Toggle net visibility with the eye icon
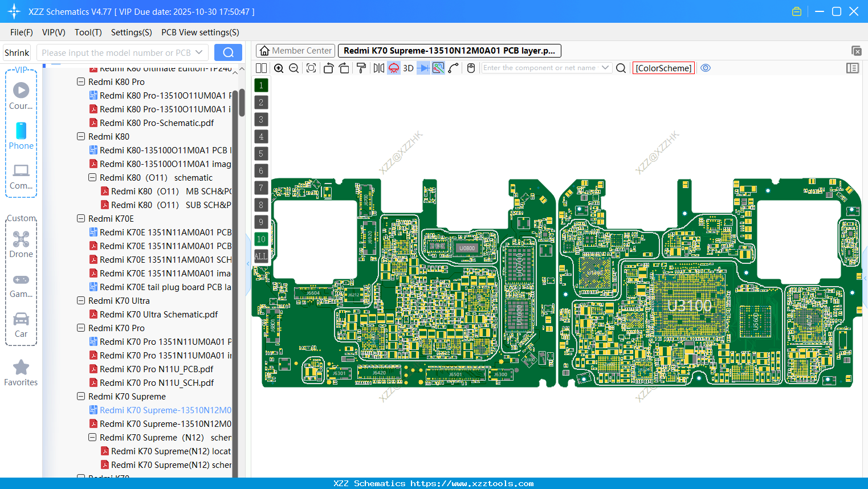The image size is (868, 489). pyautogui.click(x=706, y=68)
